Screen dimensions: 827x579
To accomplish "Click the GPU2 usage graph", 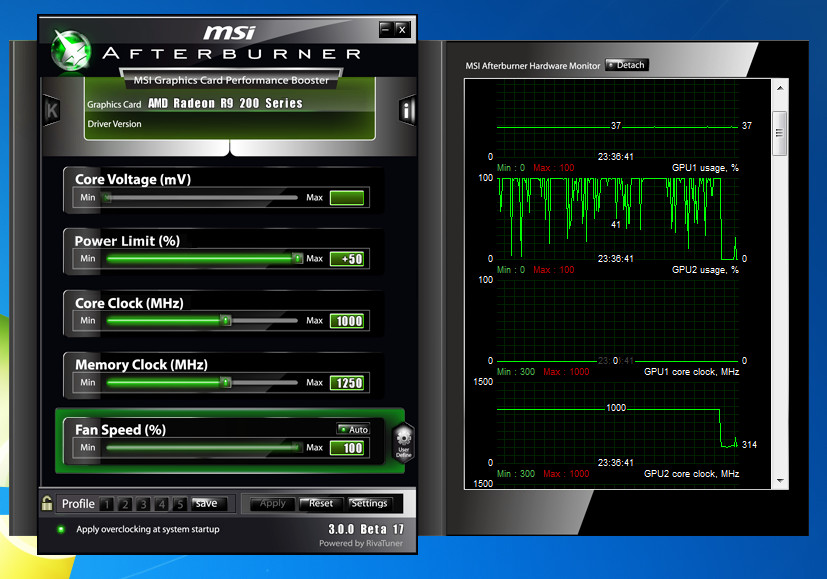I will (617, 320).
